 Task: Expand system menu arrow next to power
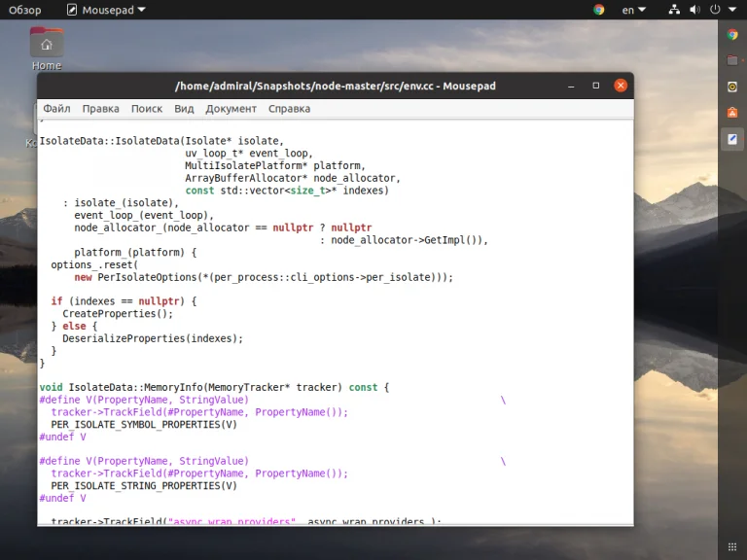(731, 10)
